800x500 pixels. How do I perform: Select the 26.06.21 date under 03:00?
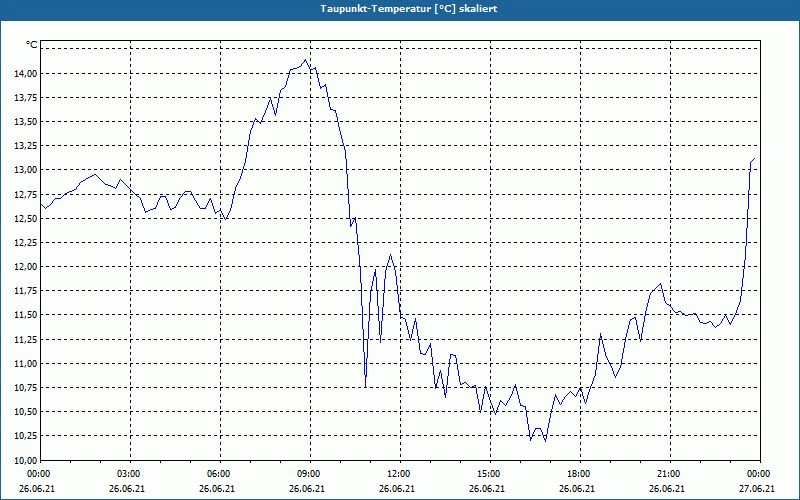click(127, 489)
